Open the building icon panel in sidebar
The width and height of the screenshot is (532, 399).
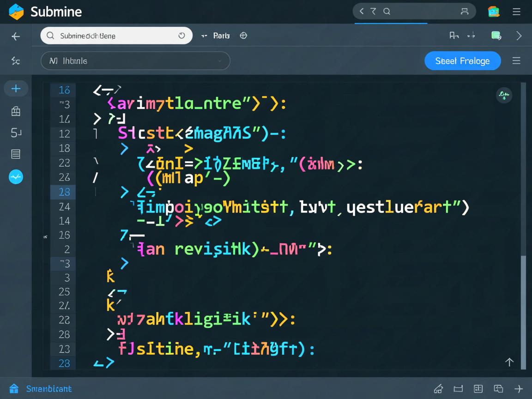point(16,111)
